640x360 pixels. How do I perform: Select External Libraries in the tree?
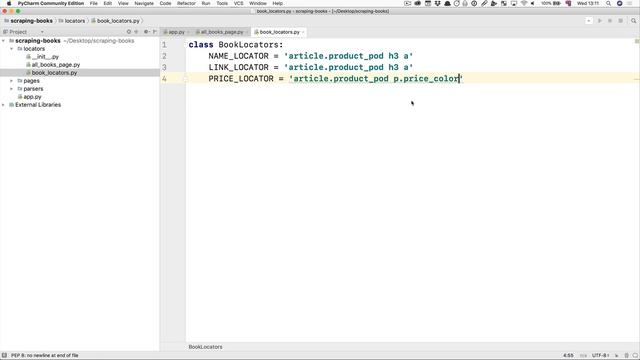pos(38,105)
